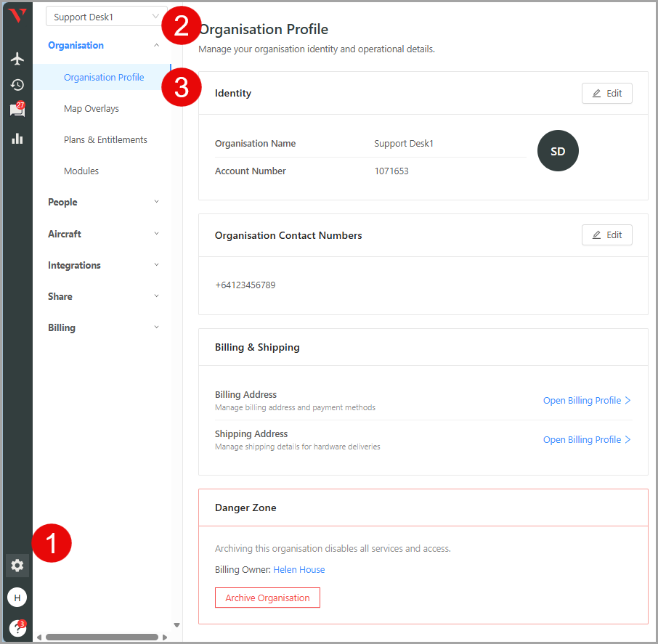Open the settings gear icon
This screenshot has width=658, height=644.
point(17,566)
